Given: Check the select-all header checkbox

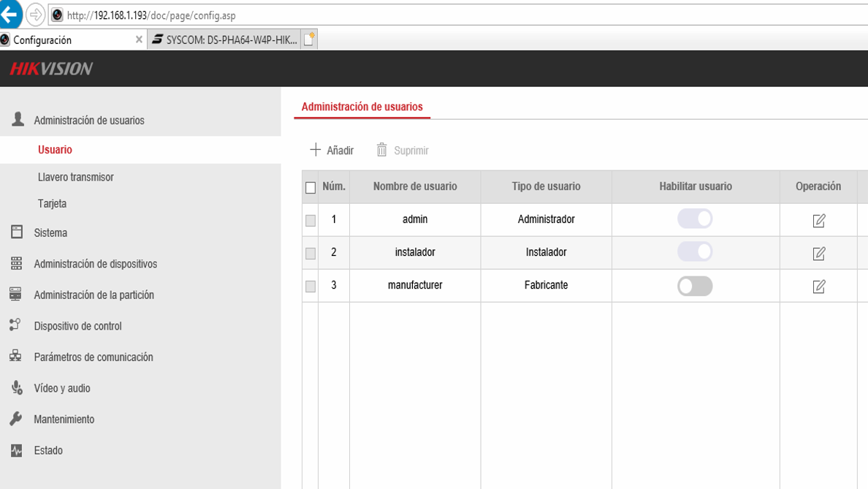Looking at the screenshot, I should click(x=311, y=188).
